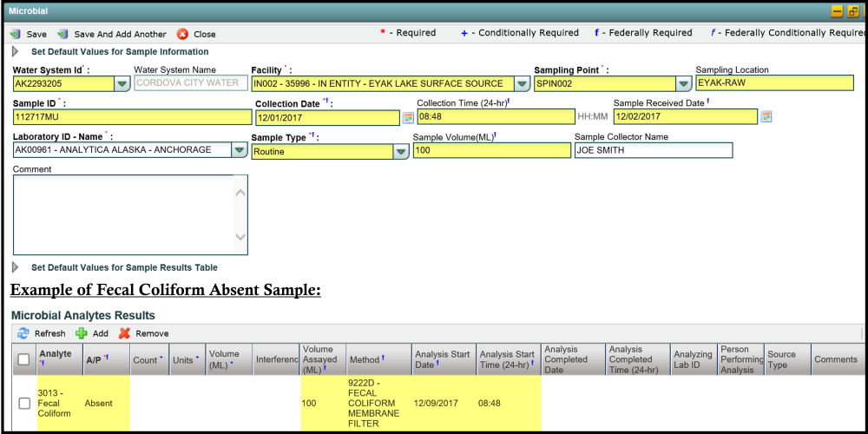Expand Set Default Values for Sample Results Table

(15, 267)
